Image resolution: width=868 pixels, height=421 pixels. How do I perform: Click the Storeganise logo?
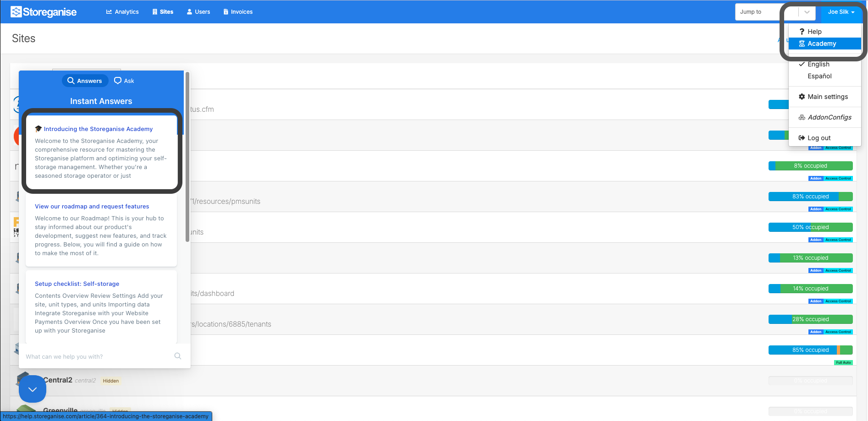(x=44, y=12)
